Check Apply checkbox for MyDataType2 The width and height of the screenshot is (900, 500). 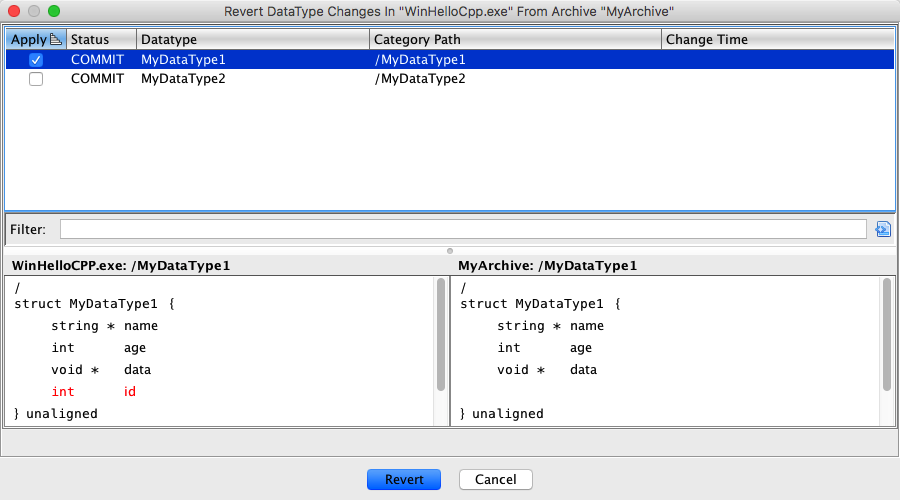click(36, 79)
